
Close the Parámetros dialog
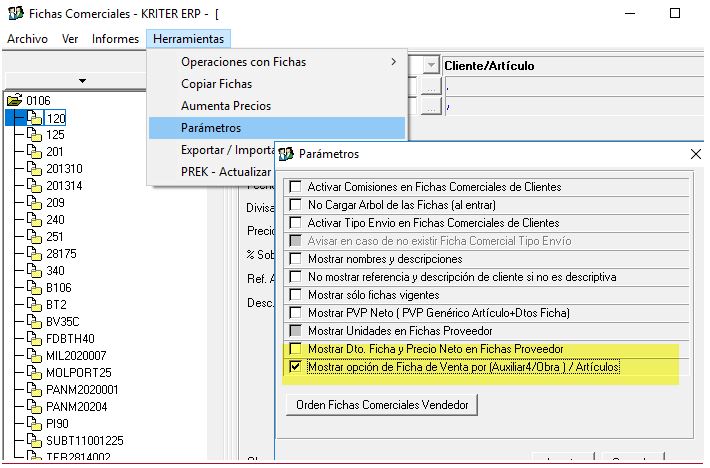tap(696, 154)
